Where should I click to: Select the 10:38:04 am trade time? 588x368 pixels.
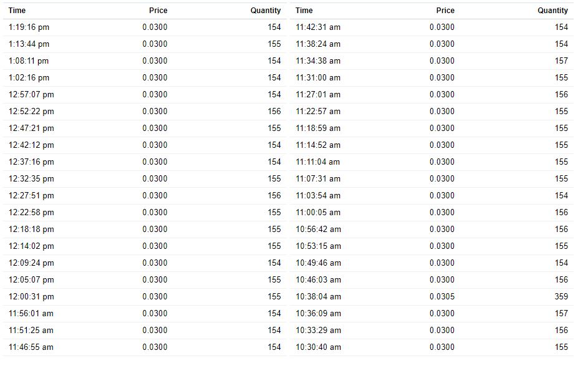point(319,297)
